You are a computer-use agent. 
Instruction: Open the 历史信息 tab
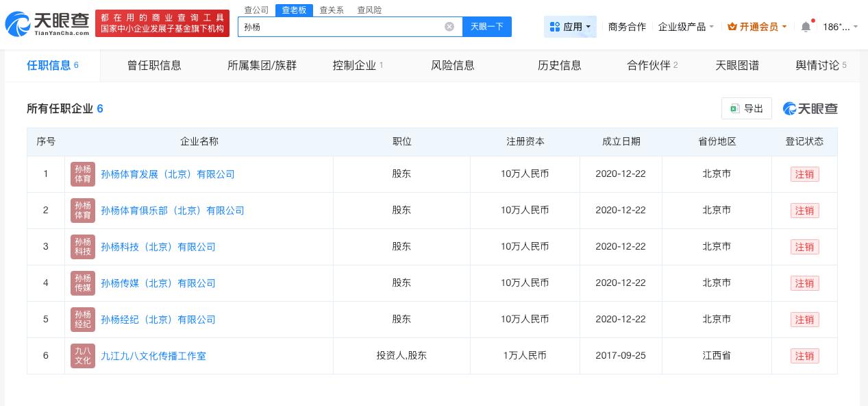pos(560,66)
